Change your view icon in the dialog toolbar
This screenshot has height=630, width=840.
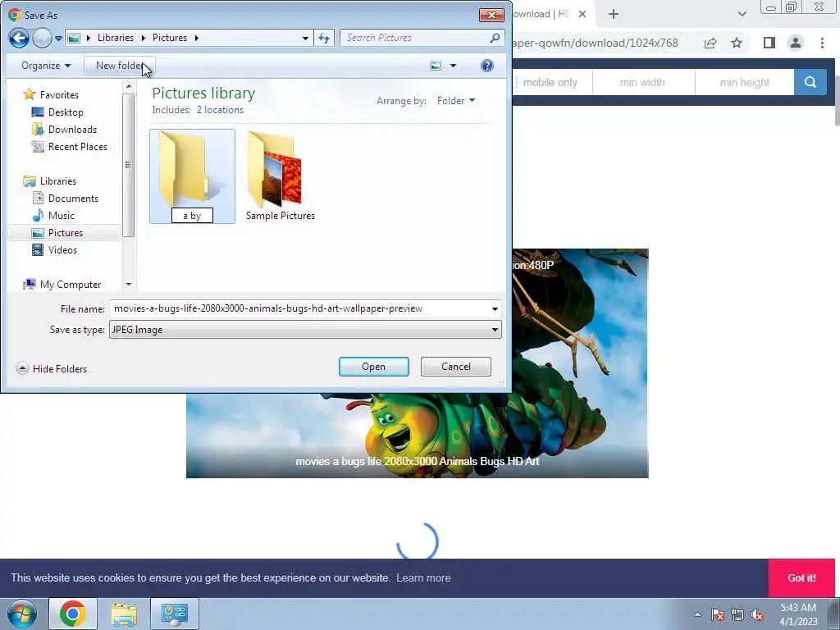point(436,66)
